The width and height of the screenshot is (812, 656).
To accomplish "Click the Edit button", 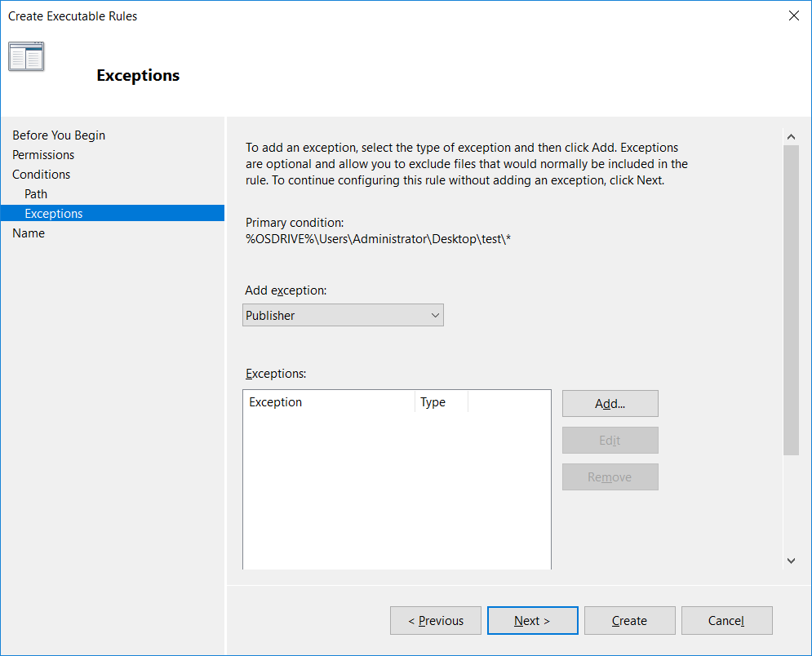I will (610, 440).
